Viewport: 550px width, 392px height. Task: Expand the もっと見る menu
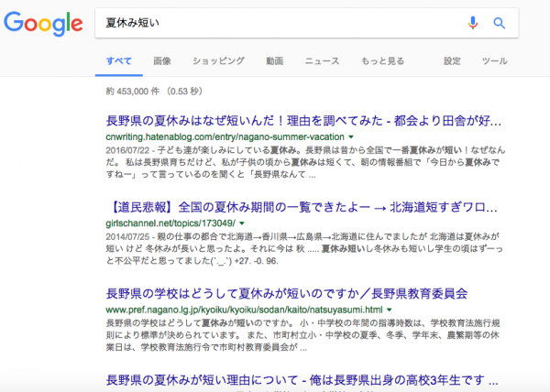[382, 61]
